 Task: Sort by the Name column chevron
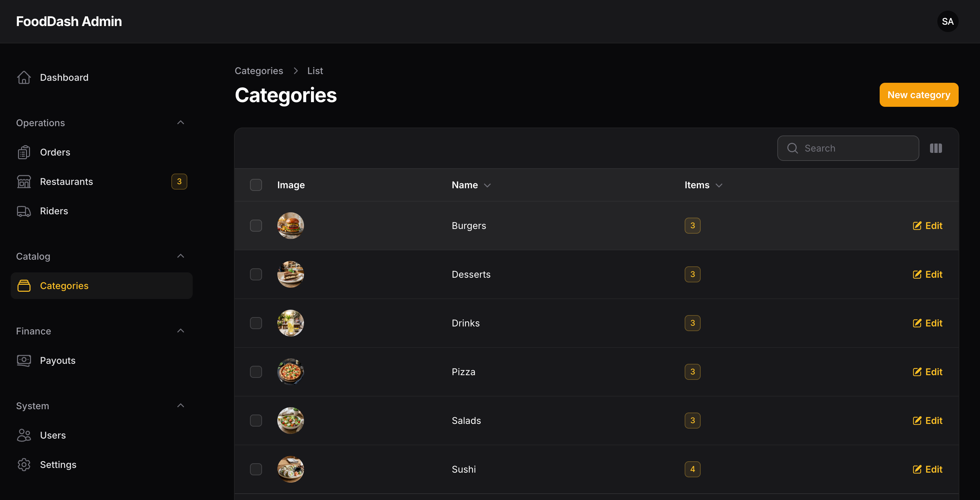pos(487,186)
